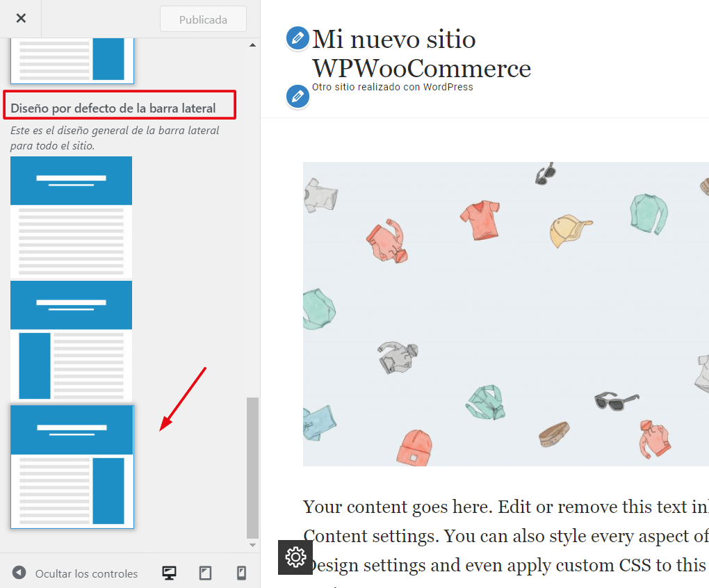Click Ocultar los controles

click(x=86, y=573)
